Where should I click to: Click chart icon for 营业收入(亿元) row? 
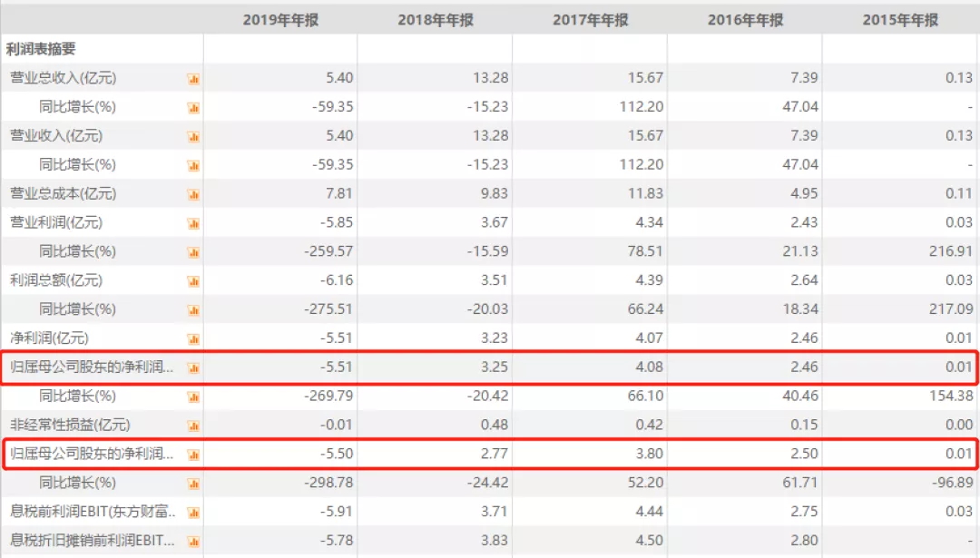point(192,137)
